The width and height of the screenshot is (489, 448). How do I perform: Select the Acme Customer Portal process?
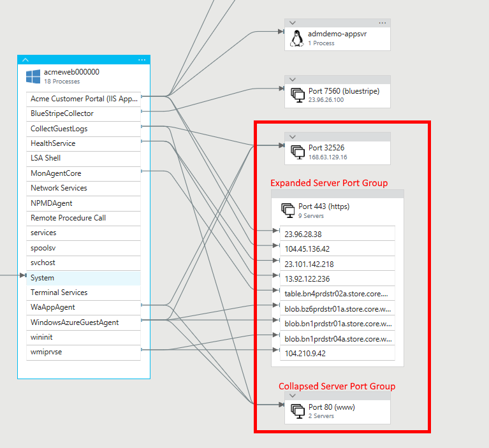coord(84,99)
